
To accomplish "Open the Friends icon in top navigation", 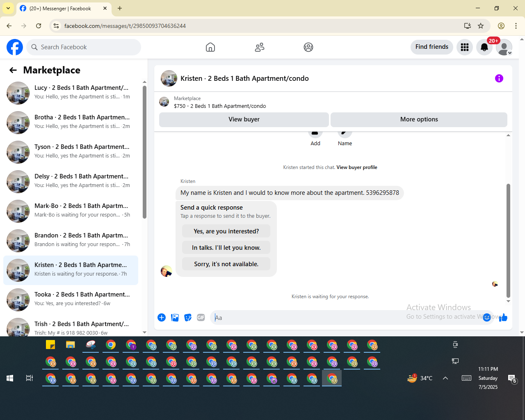I will [260, 47].
